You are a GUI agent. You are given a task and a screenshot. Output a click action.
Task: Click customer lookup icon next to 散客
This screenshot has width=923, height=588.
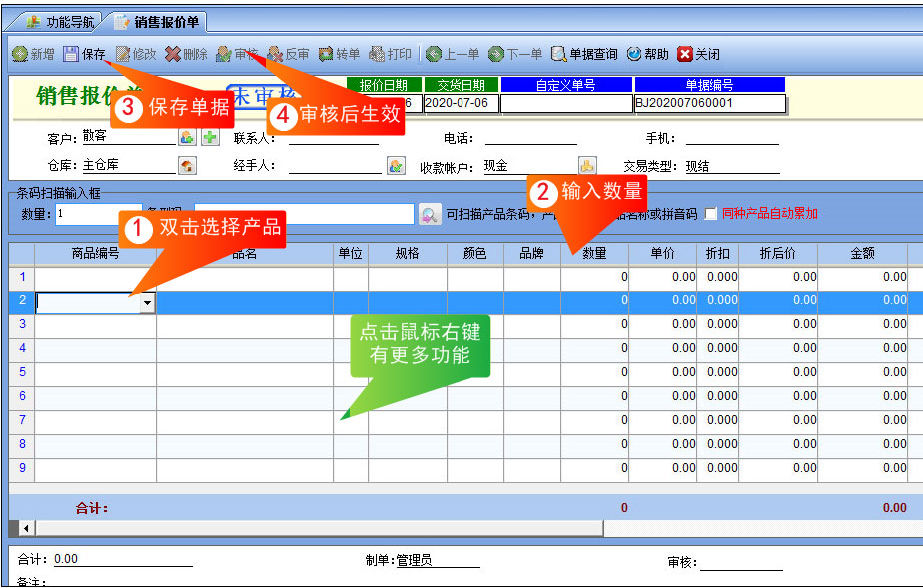pyautogui.click(x=187, y=138)
